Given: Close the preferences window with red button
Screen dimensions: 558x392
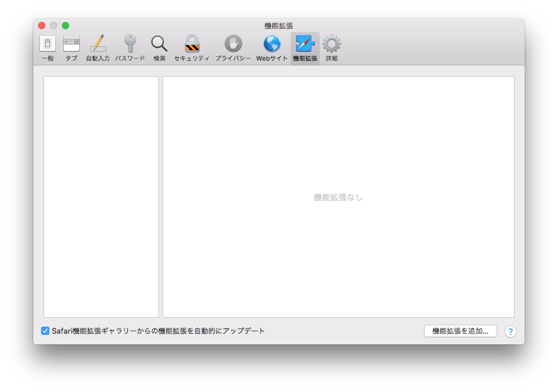Looking at the screenshot, I should click(42, 26).
